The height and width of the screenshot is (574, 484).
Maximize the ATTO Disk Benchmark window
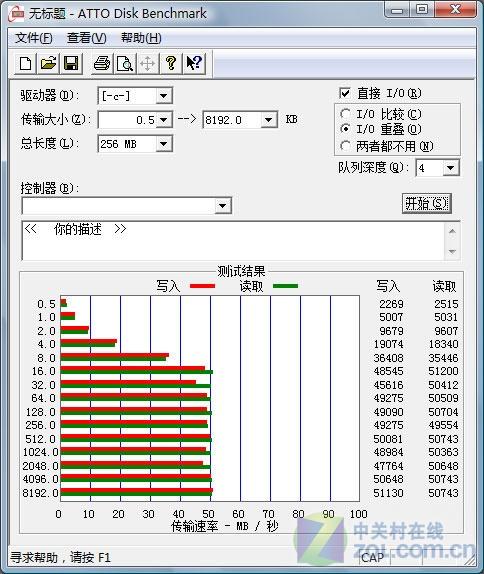pos(422,10)
